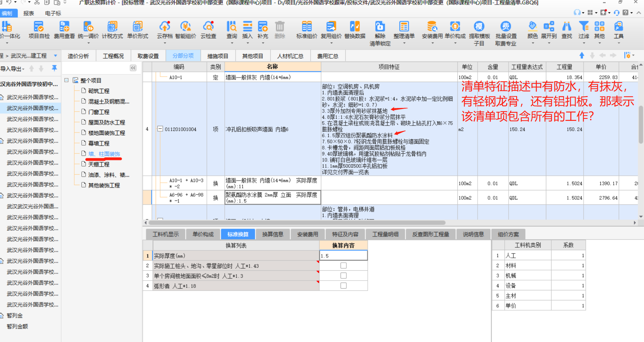Switch to the 报表 menu tab
Viewport: 644px width, 342px height.
click(29, 13)
